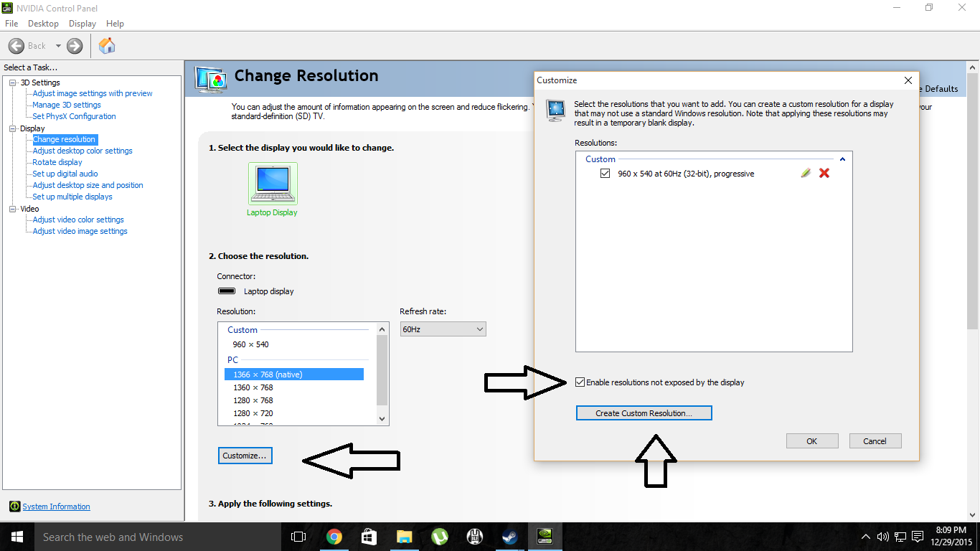
Task: Show hidden system tray icons
Action: [866, 537]
